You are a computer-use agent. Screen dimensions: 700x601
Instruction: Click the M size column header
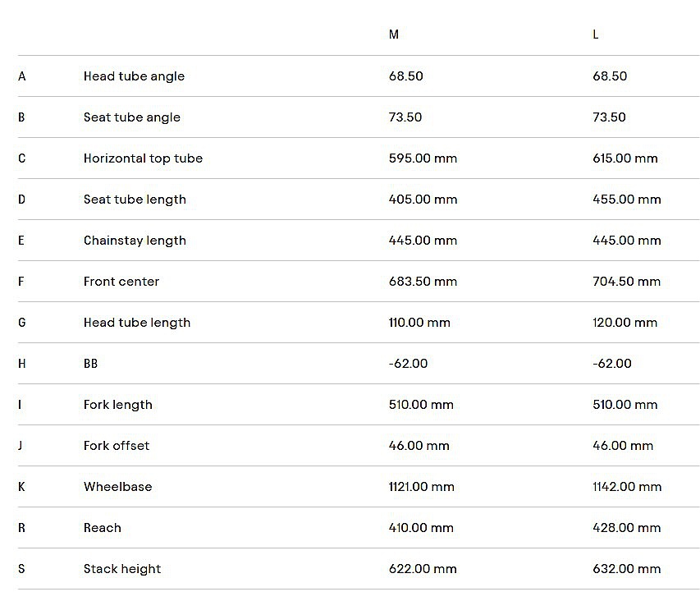click(x=394, y=34)
